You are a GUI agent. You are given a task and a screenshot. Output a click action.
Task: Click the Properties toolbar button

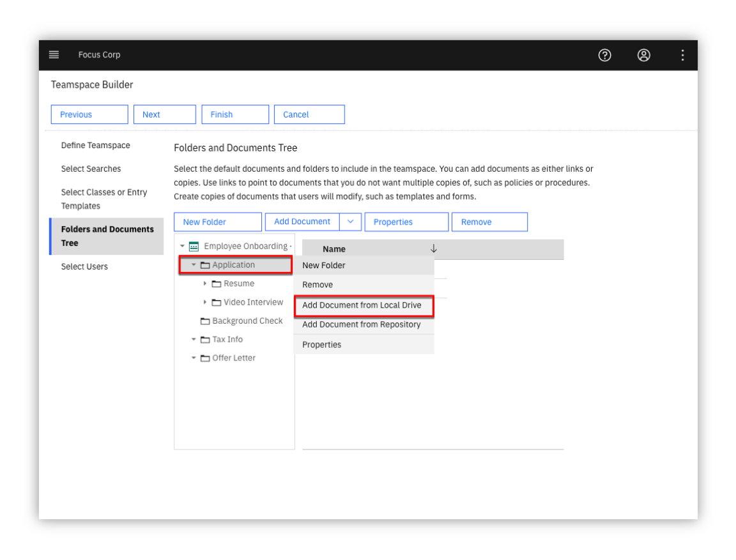406,222
